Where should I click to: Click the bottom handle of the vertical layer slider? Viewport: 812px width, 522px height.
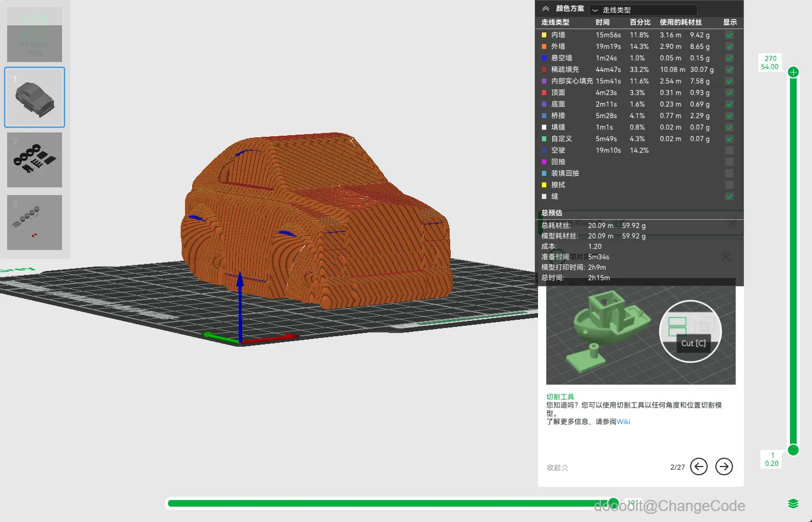tap(793, 450)
